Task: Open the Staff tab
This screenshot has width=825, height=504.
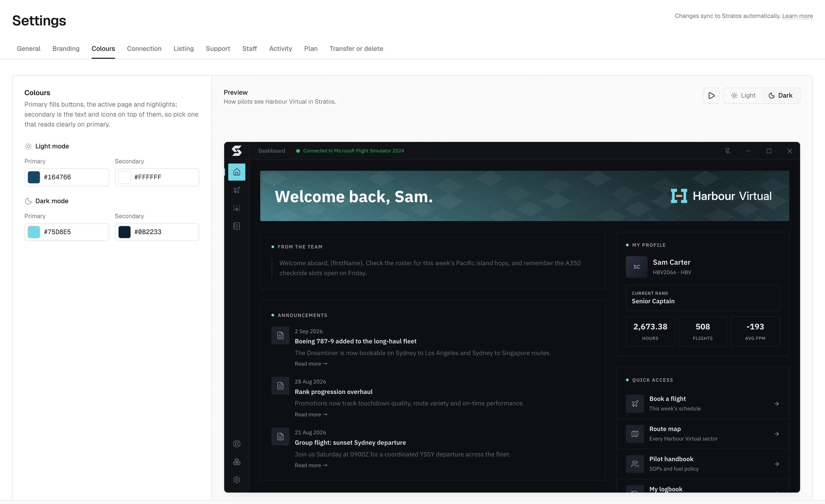Action: [x=249, y=49]
